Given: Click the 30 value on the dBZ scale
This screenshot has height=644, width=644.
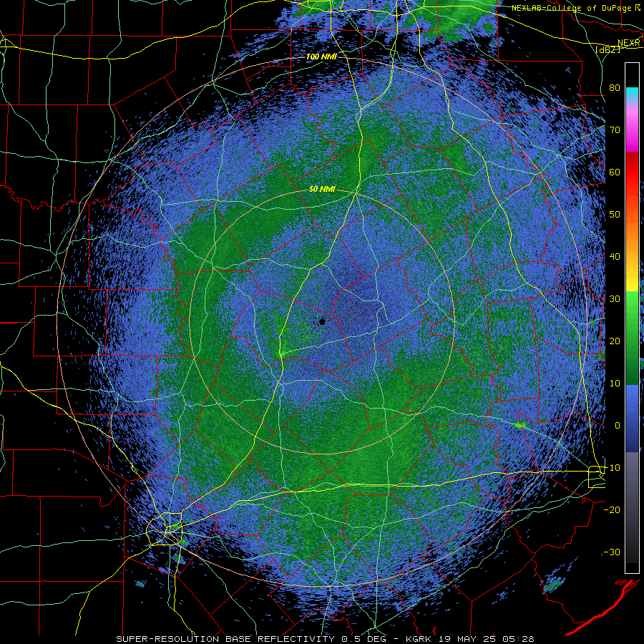Looking at the screenshot, I should coord(615,298).
